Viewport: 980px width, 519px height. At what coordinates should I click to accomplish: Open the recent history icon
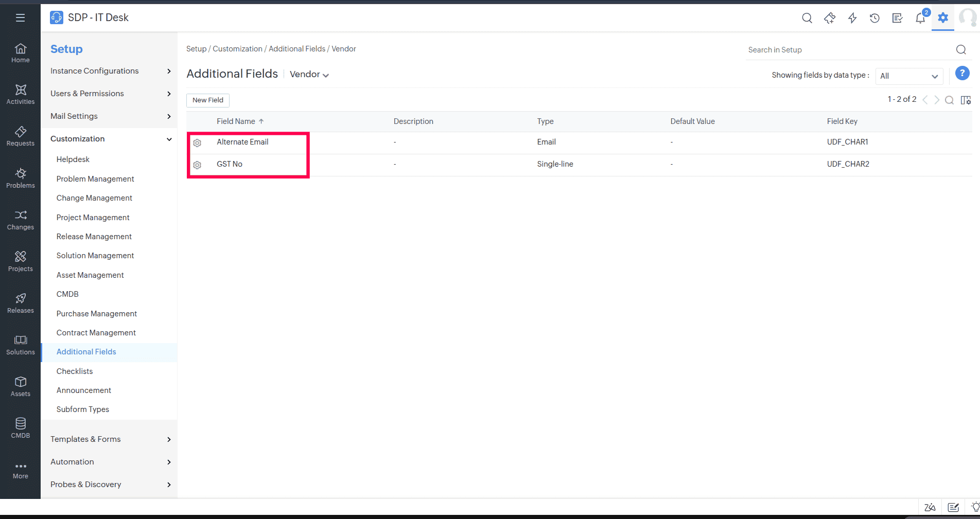tap(874, 18)
